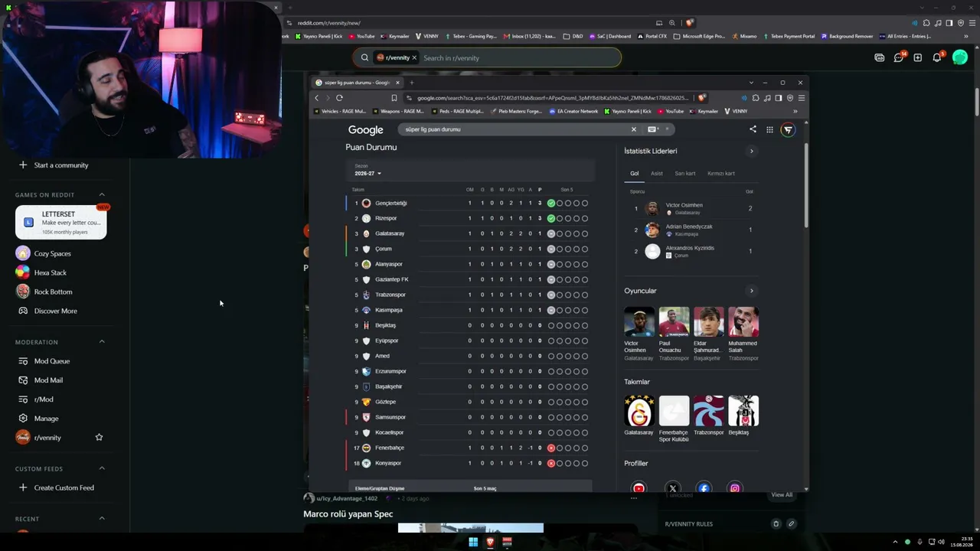Open Reddit chat icon

[899, 57]
